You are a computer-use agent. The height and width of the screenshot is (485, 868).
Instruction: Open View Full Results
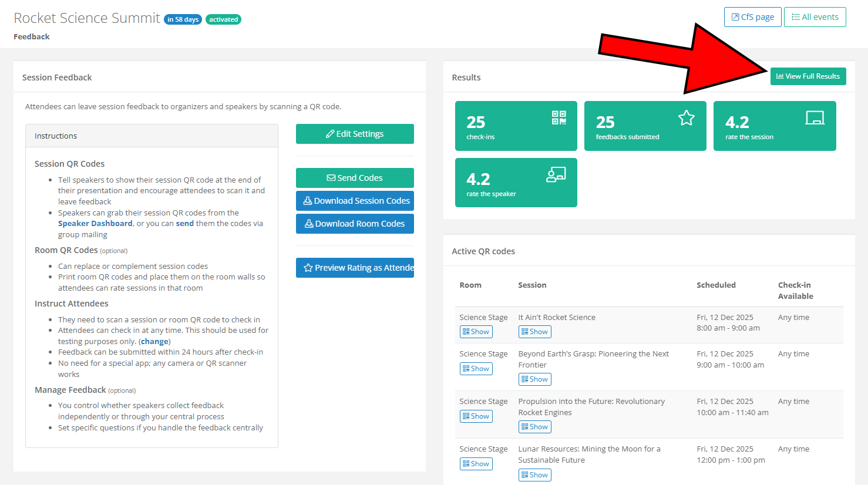click(x=808, y=76)
